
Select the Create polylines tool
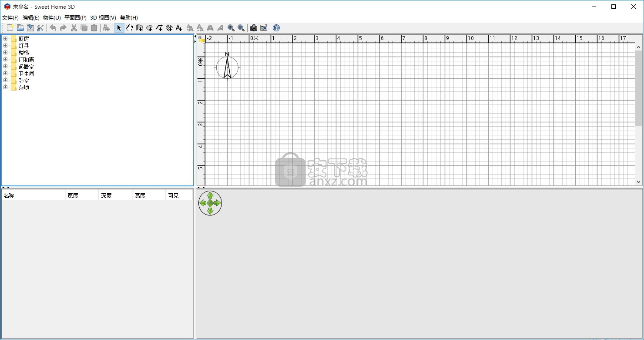159,28
